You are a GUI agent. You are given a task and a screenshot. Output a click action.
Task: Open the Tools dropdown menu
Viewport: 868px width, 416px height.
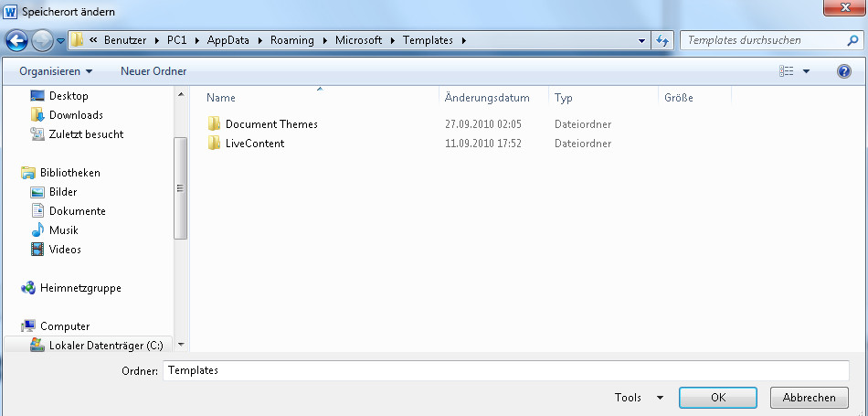639,397
